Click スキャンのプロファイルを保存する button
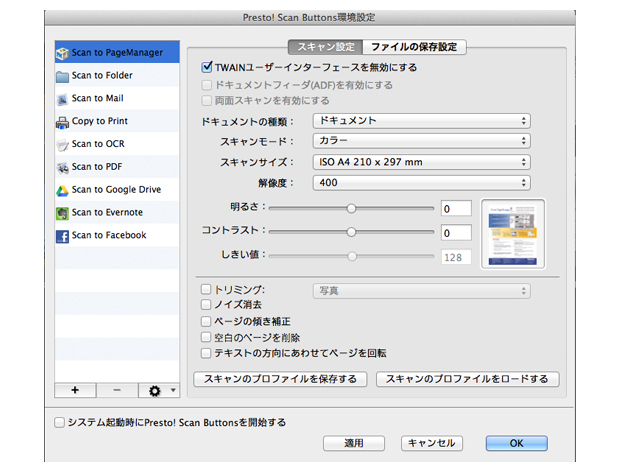Screen dimensions: 620x468 [280, 379]
